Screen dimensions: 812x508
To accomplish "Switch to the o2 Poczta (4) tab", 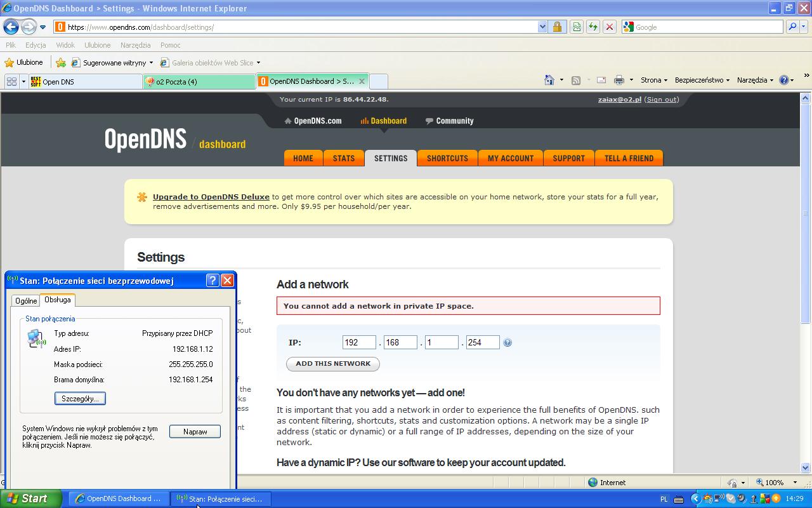I will click(x=199, y=81).
